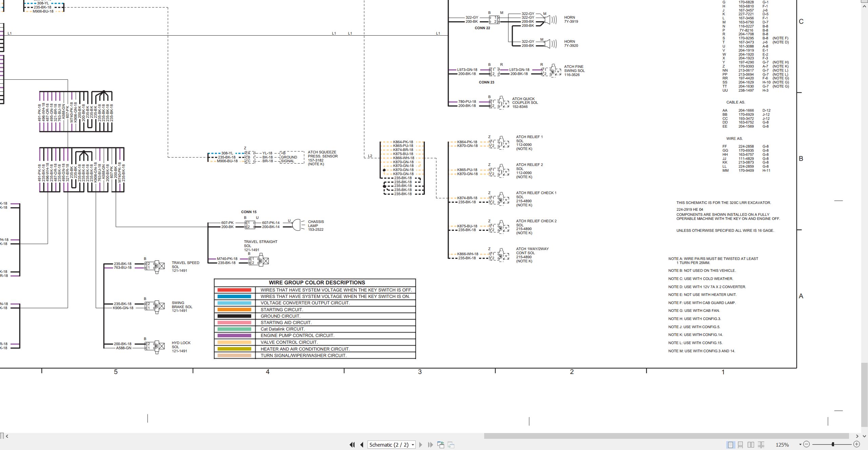868x450 pixels.
Task: Click the horizontal scroll left arrow
Action: 7,436
